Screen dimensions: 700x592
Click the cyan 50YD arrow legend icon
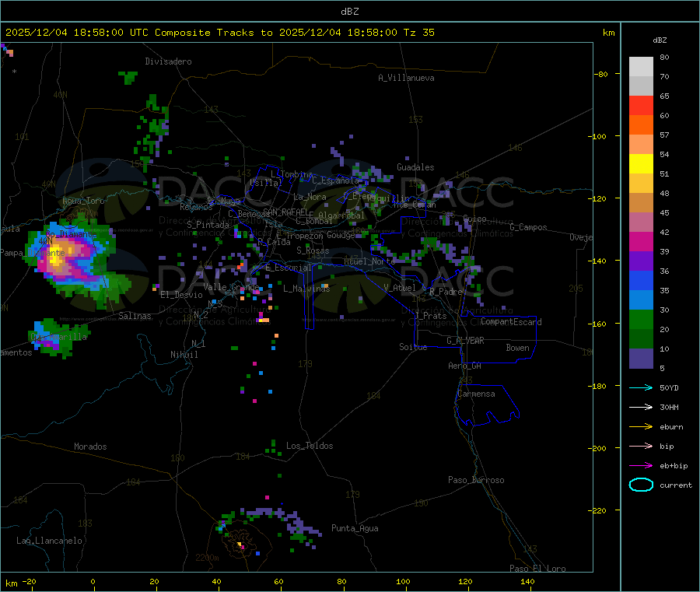pos(641,387)
